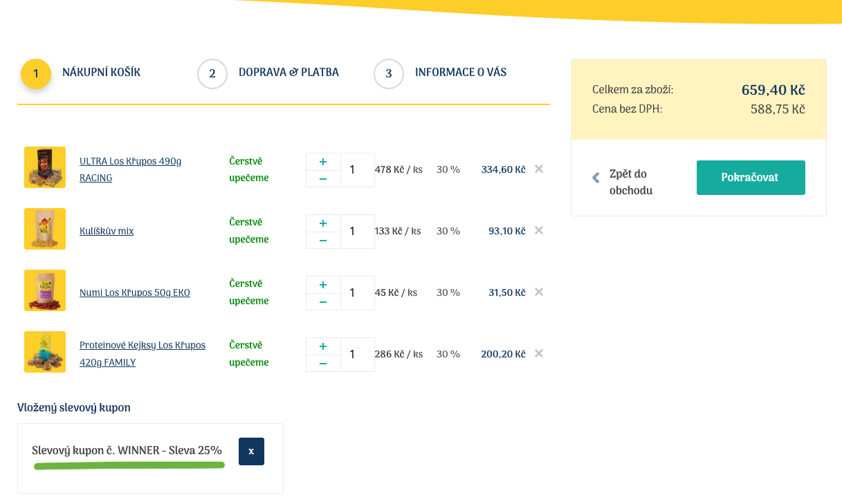Remove the WINNER discount coupon

[251, 451]
